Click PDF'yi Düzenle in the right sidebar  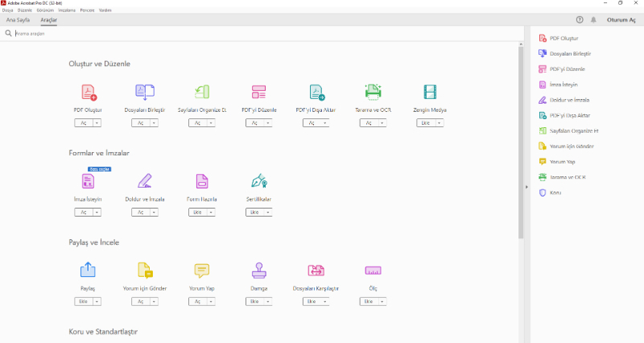coord(562,69)
